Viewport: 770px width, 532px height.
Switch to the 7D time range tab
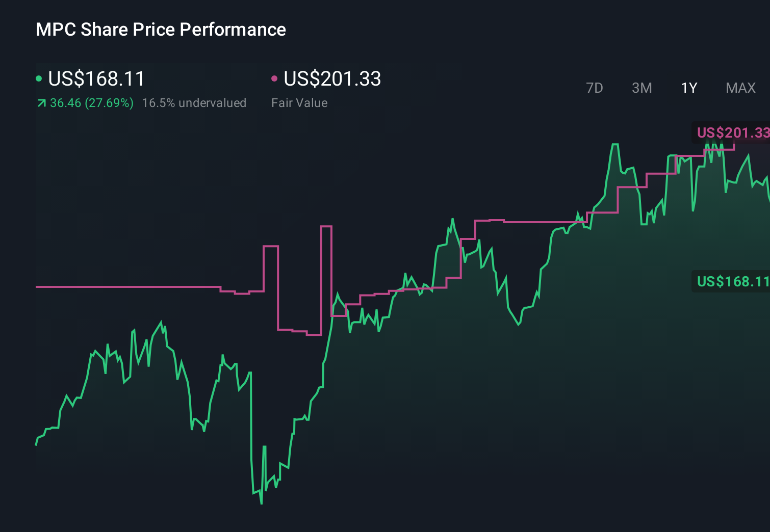(595, 88)
